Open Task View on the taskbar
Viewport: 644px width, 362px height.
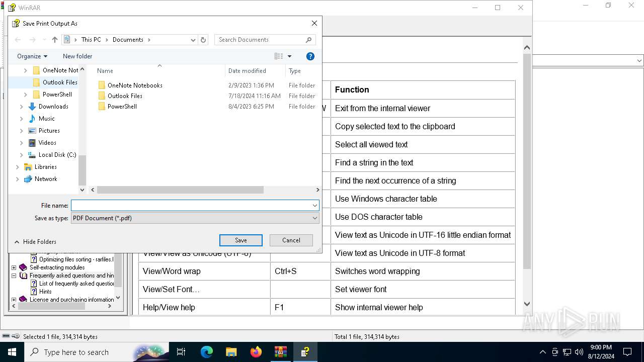click(x=181, y=352)
